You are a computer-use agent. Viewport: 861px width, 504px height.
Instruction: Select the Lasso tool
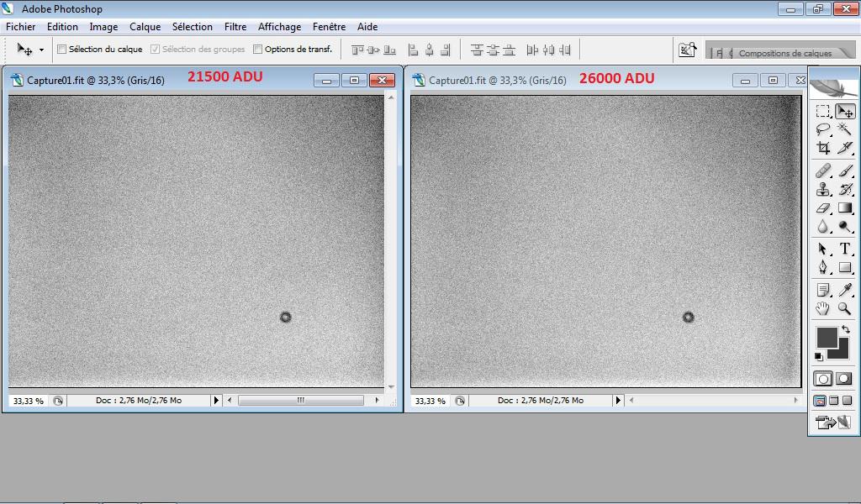(822, 129)
